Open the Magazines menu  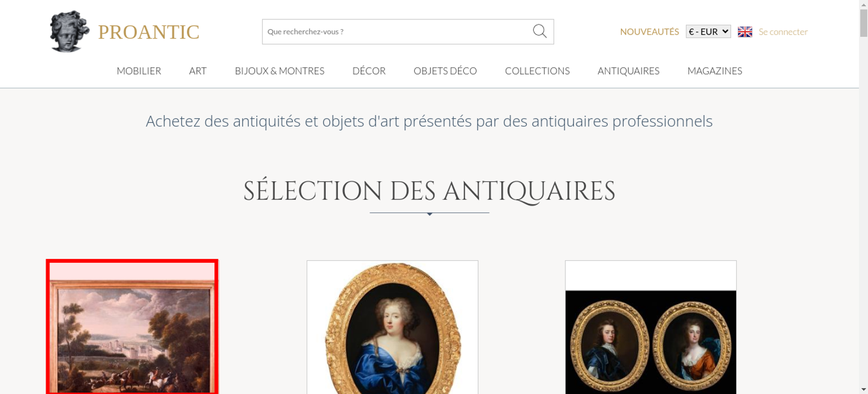pos(715,71)
